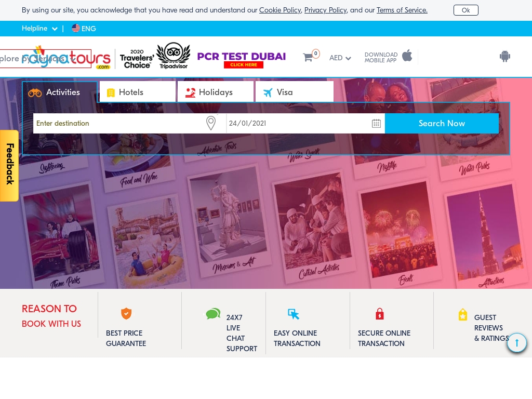Image resolution: width=532 pixels, height=399 pixels.
Task: Switch to the Hotels tab
Action: (137, 92)
